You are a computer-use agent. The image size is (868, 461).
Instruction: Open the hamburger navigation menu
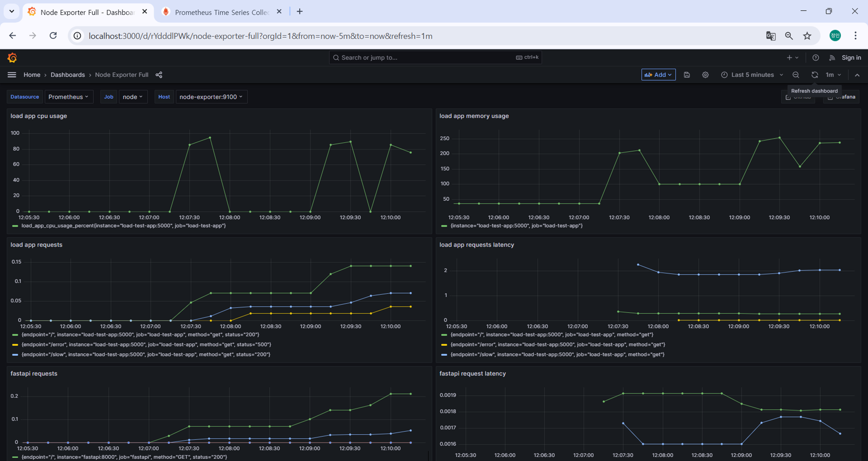point(12,75)
